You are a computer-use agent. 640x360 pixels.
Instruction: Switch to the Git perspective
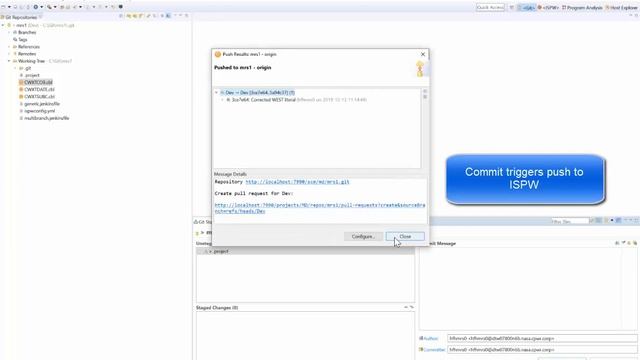pos(527,7)
